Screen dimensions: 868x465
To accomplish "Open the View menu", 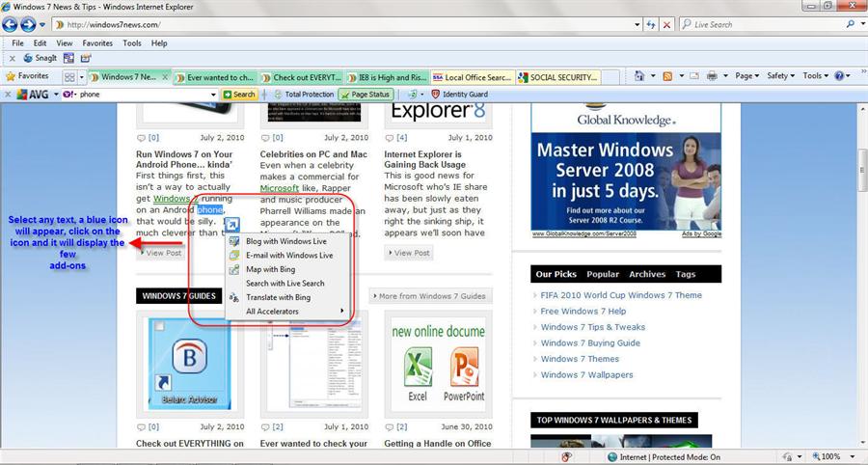I will (x=65, y=43).
